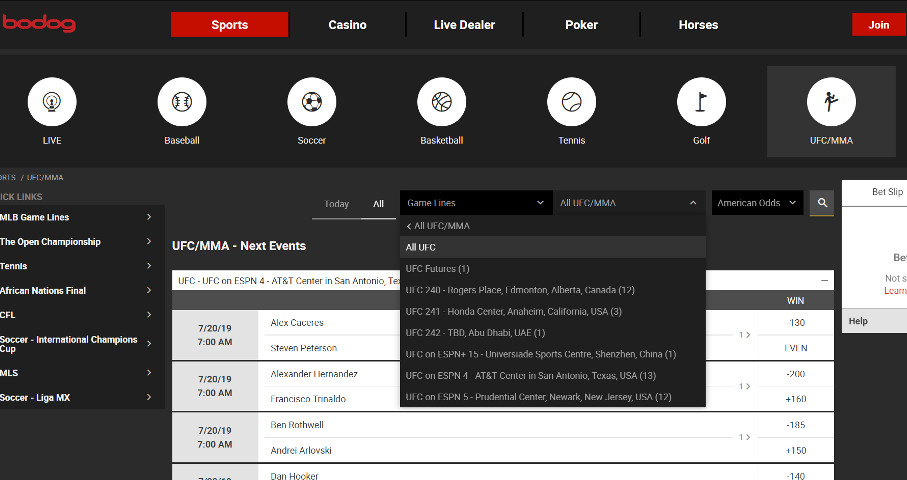Viewport: 907px width, 480px height.
Task: Go back via '< All UFC/MMA' entry
Action: (x=553, y=226)
